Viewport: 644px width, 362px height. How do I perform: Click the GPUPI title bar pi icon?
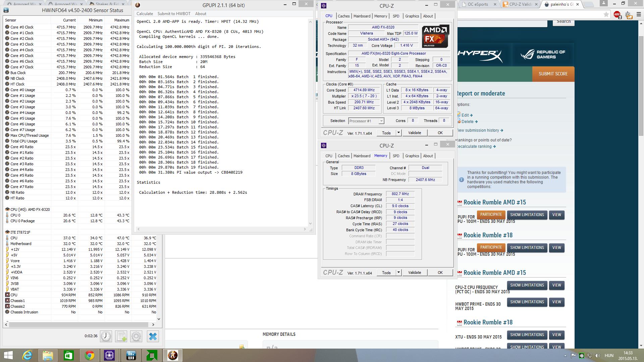(x=138, y=5)
